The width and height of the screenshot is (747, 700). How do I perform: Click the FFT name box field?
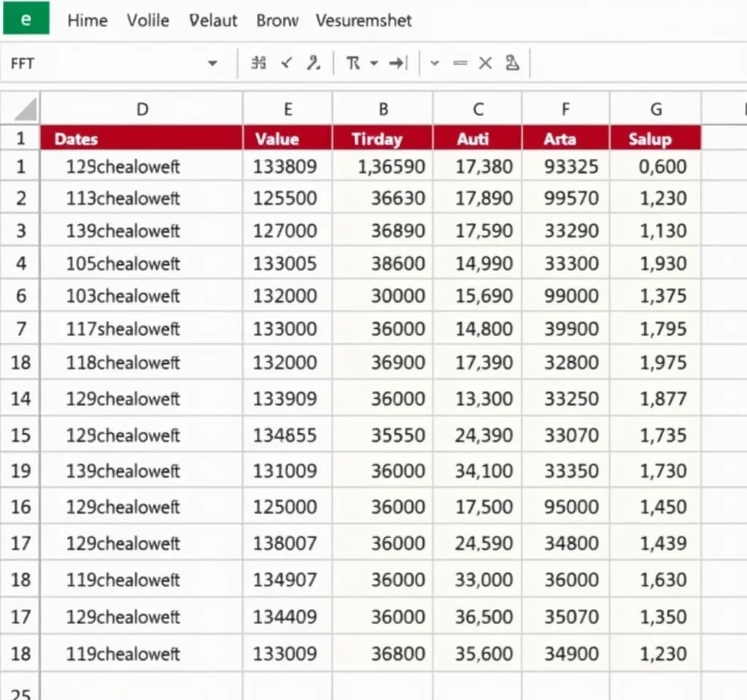(x=102, y=63)
